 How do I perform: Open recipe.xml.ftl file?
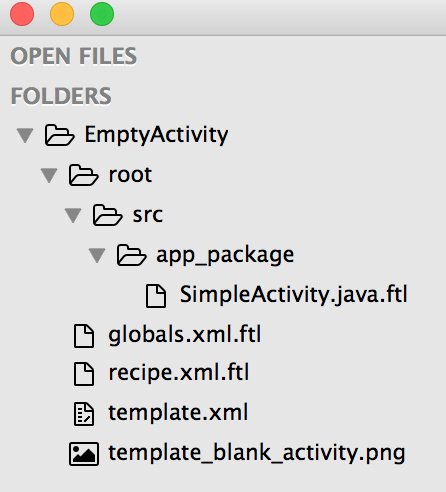tap(179, 373)
